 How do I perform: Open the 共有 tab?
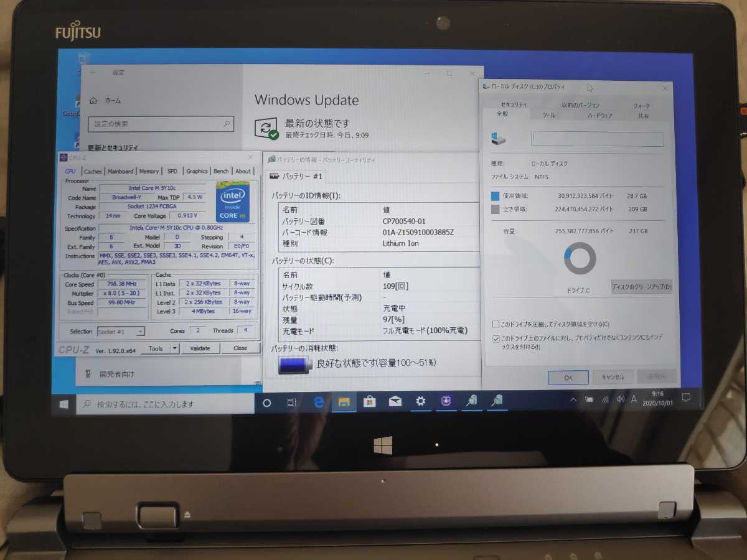click(x=643, y=116)
